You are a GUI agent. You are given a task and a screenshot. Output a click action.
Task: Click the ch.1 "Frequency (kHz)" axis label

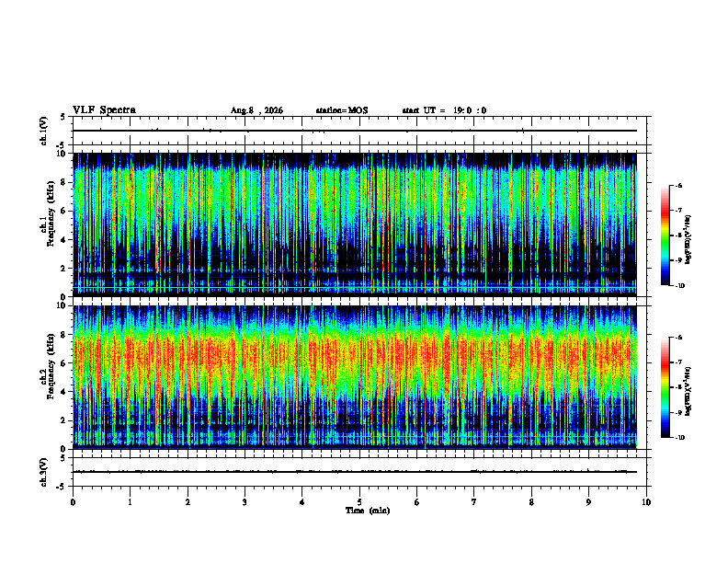coord(51,214)
